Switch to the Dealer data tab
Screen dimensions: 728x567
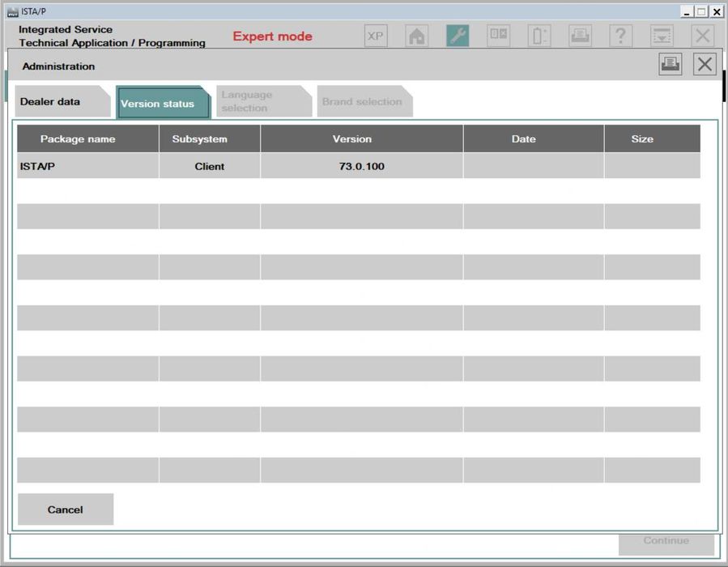coord(62,101)
